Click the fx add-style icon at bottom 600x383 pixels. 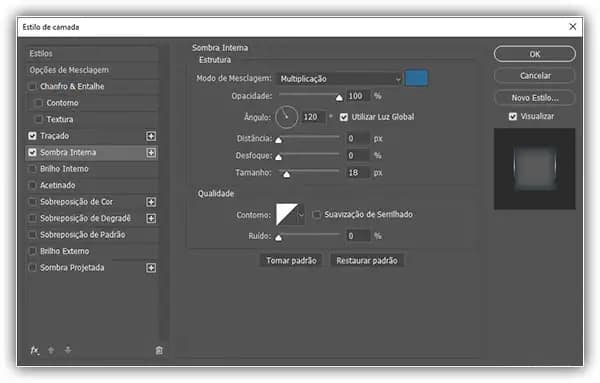tap(35, 350)
